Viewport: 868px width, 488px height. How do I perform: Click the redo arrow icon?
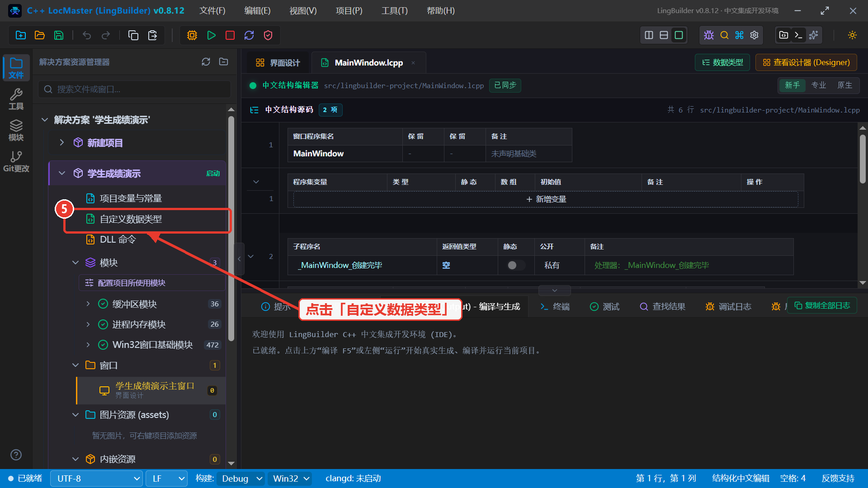[x=106, y=35]
